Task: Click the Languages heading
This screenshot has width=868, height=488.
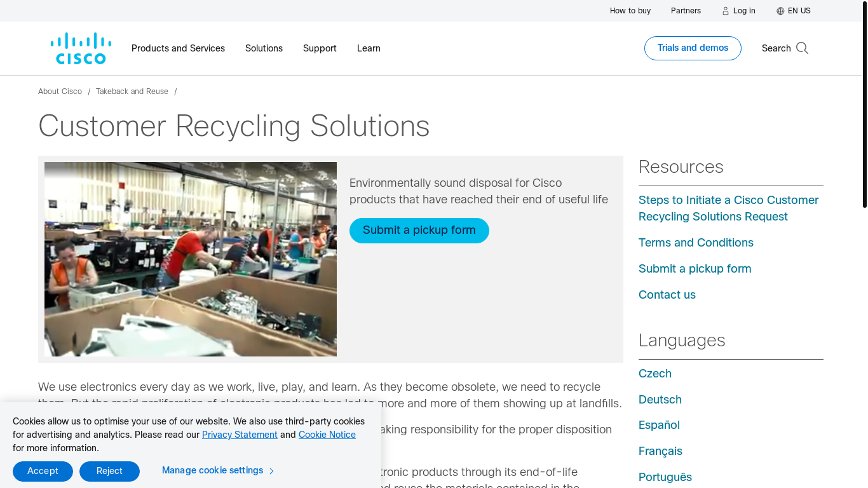Action: click(x=682, y=341)
